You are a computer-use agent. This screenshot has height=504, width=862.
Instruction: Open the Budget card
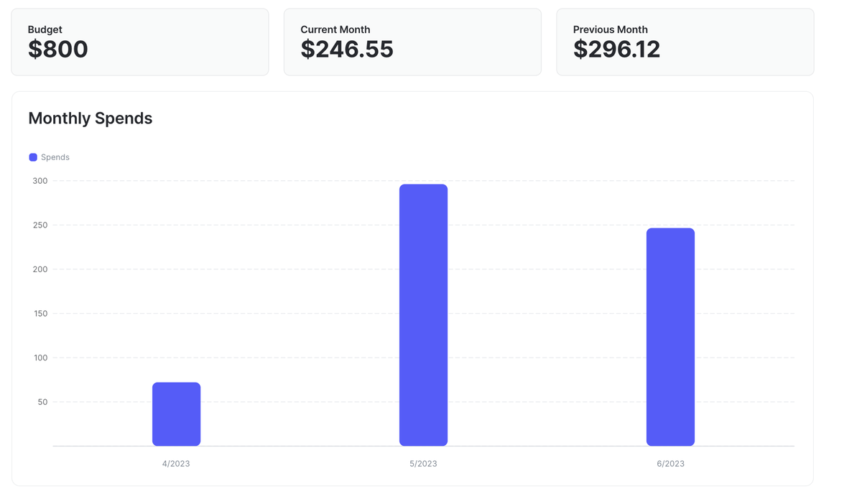pos(140,42)
